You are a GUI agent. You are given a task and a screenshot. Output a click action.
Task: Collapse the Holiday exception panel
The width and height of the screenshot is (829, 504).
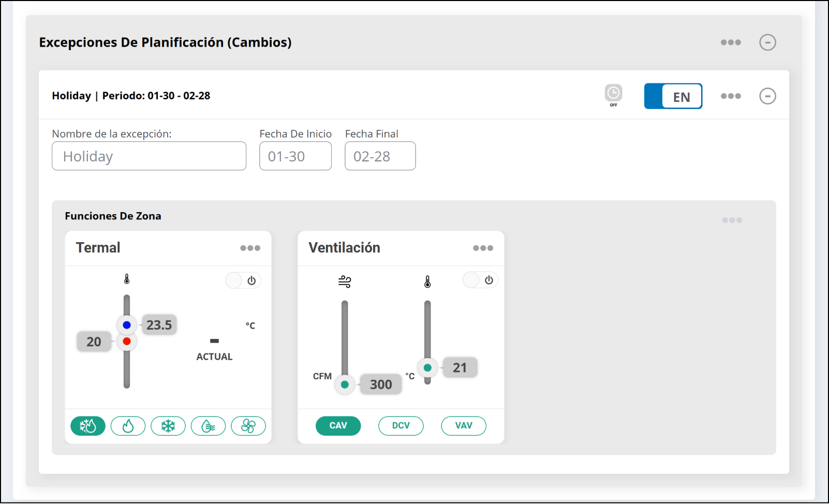point(767,96)
